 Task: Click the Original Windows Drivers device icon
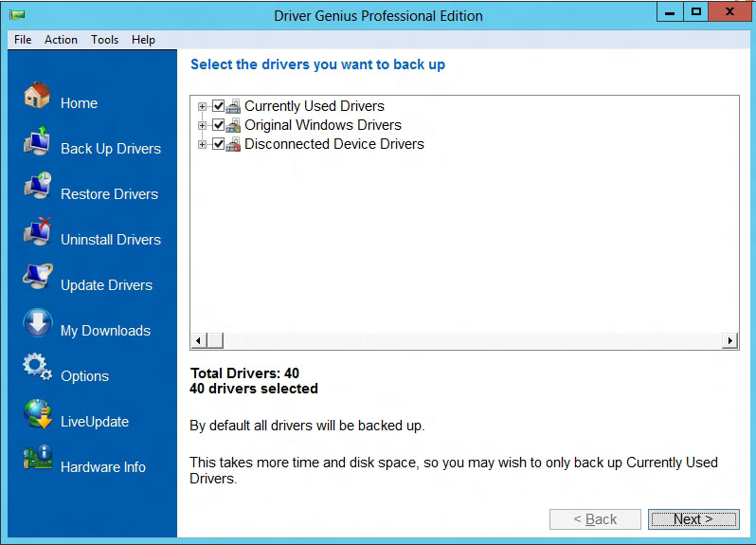[233, 125]
